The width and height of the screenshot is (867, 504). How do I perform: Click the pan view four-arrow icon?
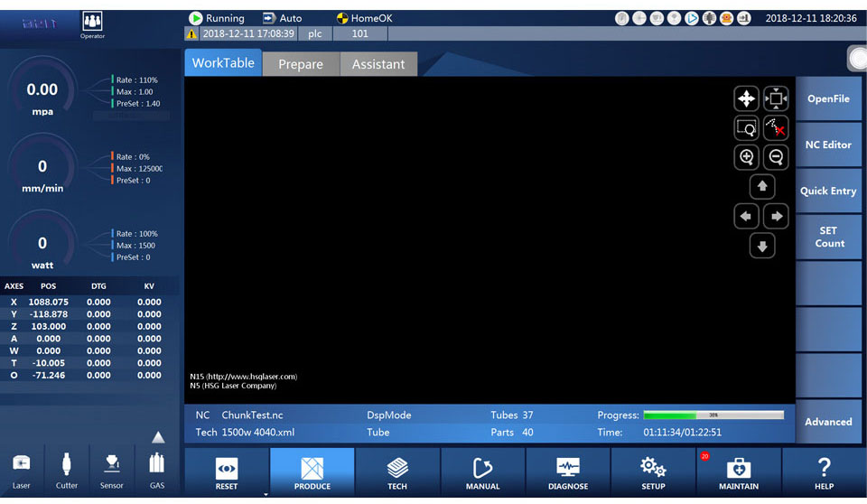(747, 99)
